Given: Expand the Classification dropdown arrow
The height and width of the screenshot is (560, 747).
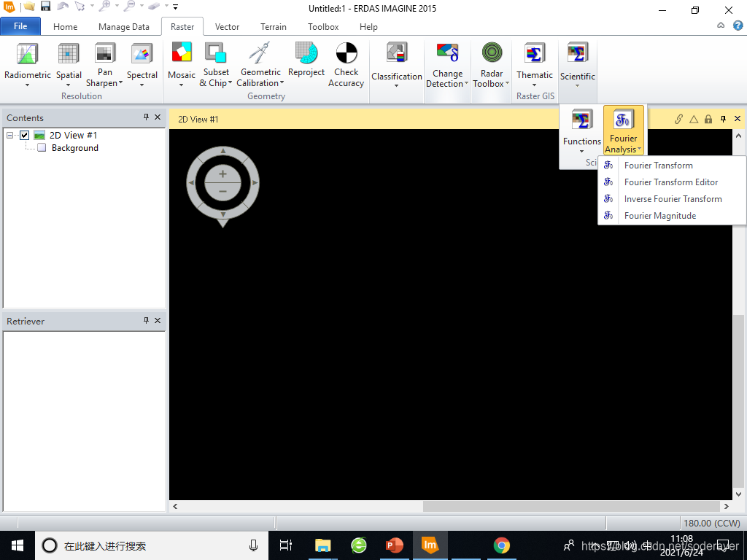Looking at the screenshot, I should [x=397, y=86].
